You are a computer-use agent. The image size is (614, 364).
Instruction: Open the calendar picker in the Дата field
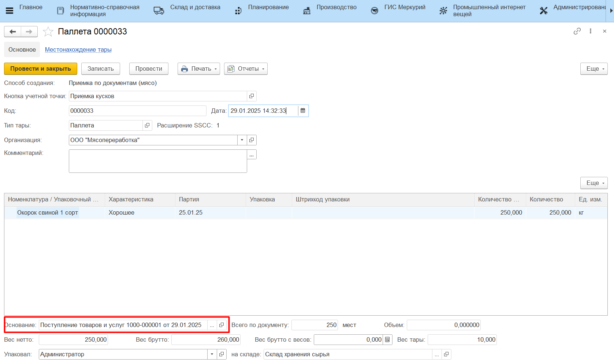[303, 111]
